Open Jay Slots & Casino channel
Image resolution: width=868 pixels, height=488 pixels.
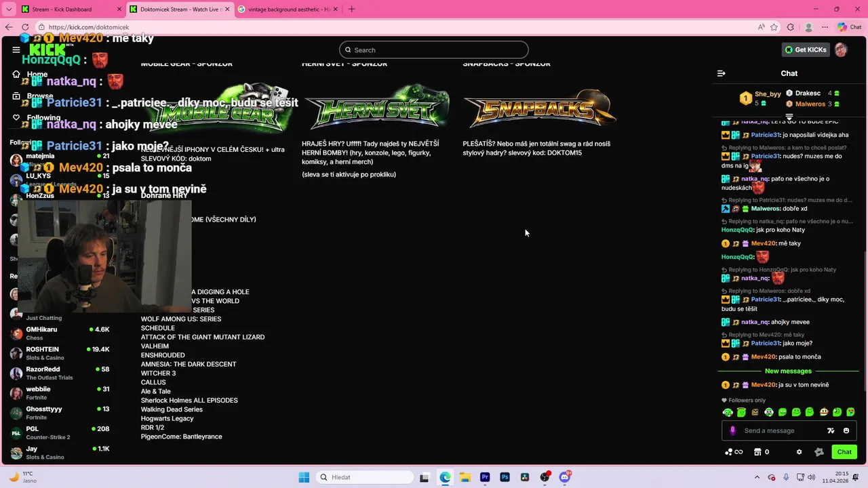[x=60, y=453]
